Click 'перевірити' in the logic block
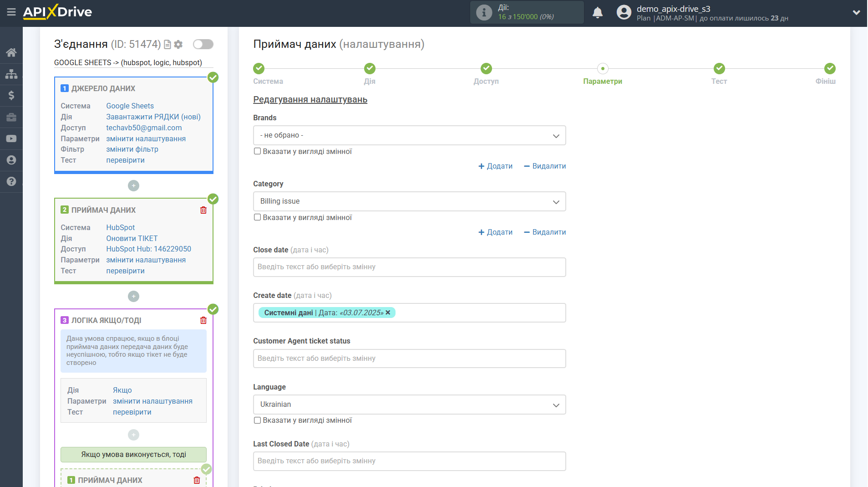The image size is (868, 487). tap(132, 412)
